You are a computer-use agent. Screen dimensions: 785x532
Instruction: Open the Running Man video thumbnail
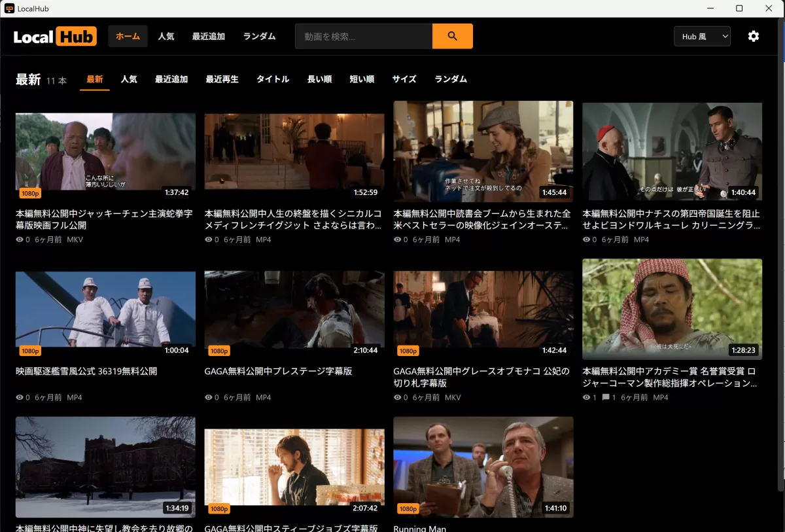point(483,467)
